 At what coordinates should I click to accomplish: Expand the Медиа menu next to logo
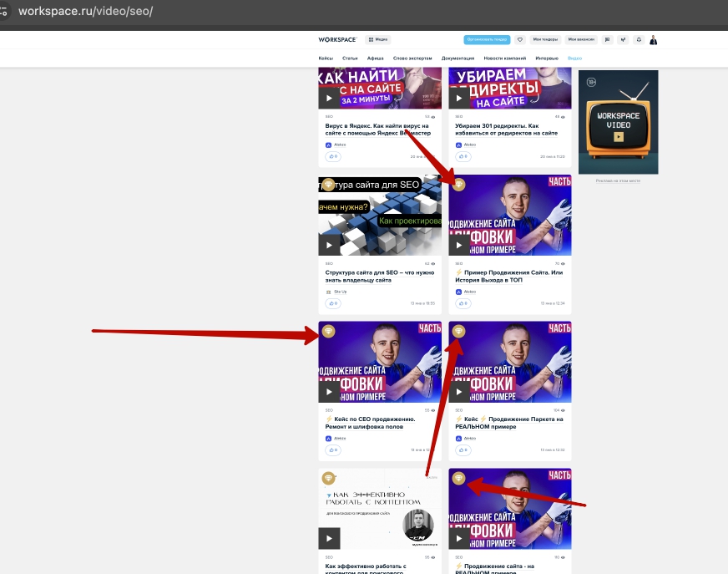378,39
